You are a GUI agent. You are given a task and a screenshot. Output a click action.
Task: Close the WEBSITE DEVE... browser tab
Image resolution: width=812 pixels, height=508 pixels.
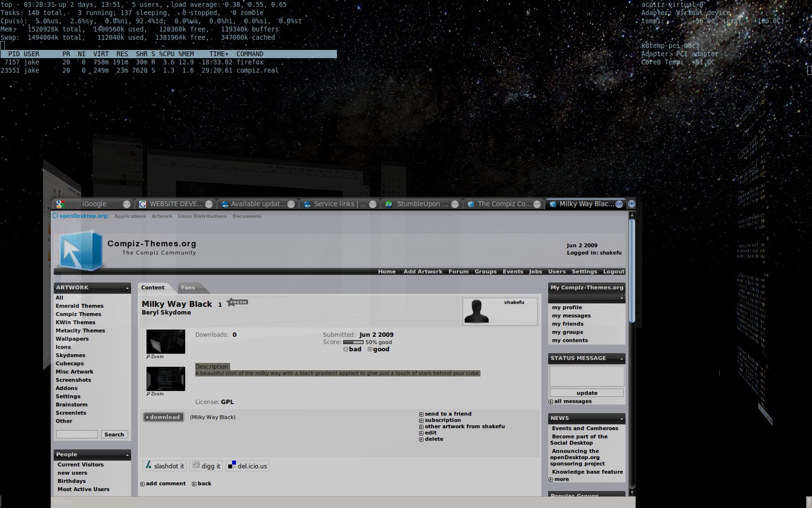(x=209, y=204)
